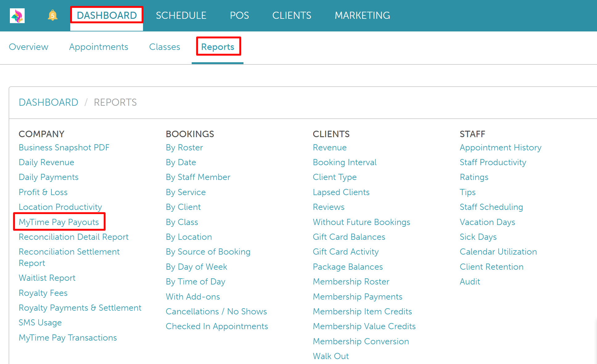This screenshot has height=364, width=597.
Task: Open bookings By Staff Member report
Action: (x=198, y=177)
